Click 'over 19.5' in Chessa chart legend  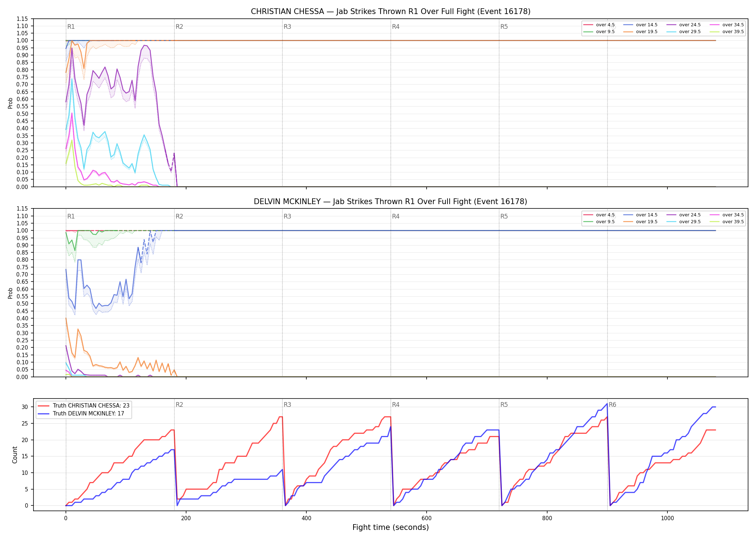pos(647,32)
